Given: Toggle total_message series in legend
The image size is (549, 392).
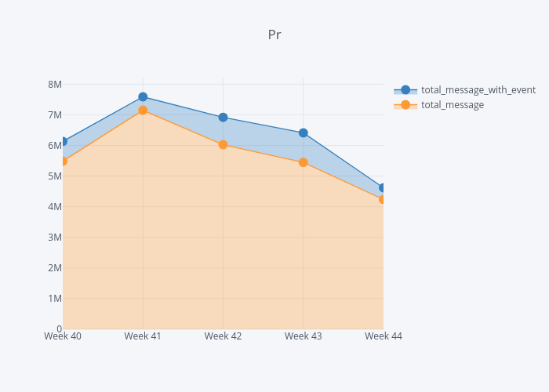Looking at the screenshot, I should pos(452,105).
